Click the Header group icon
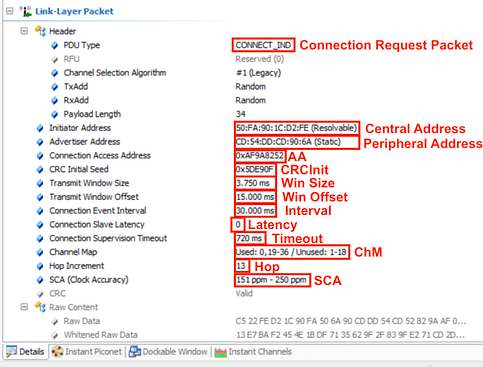Image resolution: width=483 pixels, height=367 pixels. (40, 31)
